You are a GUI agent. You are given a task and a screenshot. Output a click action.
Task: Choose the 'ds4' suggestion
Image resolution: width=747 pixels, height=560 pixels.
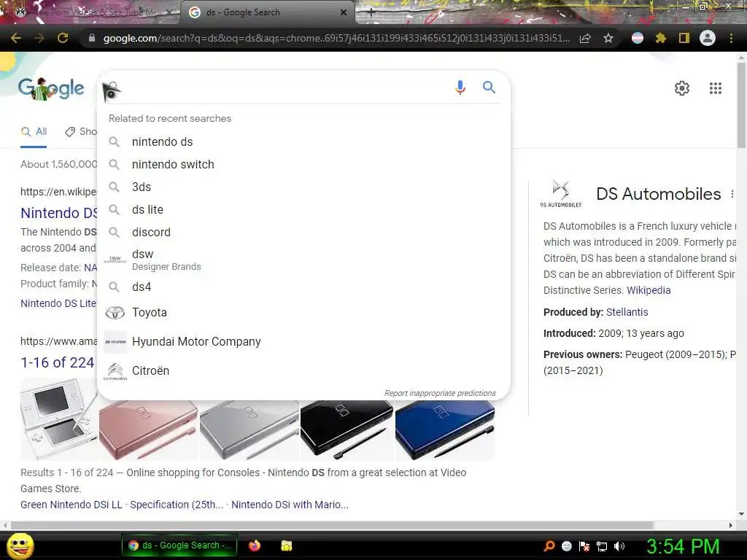pos(303,287)
